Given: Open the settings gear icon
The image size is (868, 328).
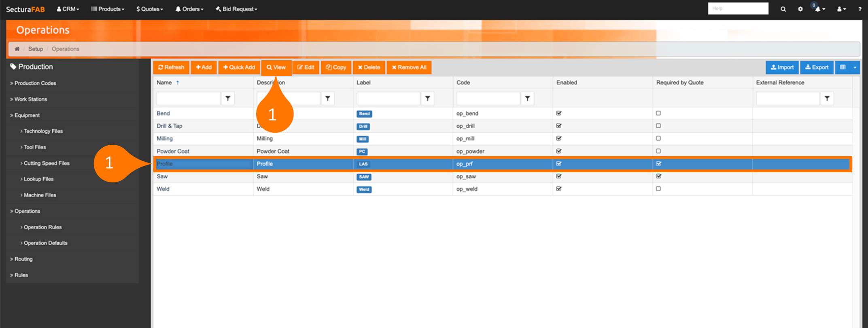Looking at the screenshot, I should pos(800,9).
